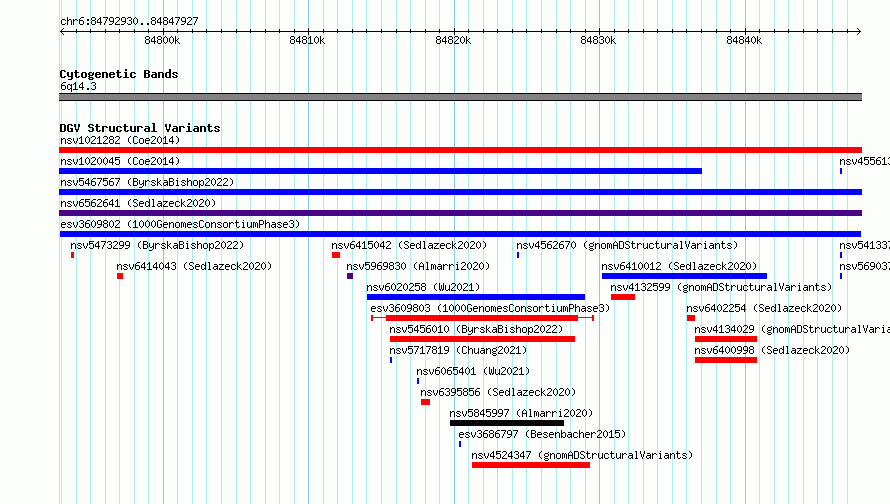Open nsv6402254 (Sedlazeck2020) label
This screenshot has height=504, width=890.
[x=764, y=308]
